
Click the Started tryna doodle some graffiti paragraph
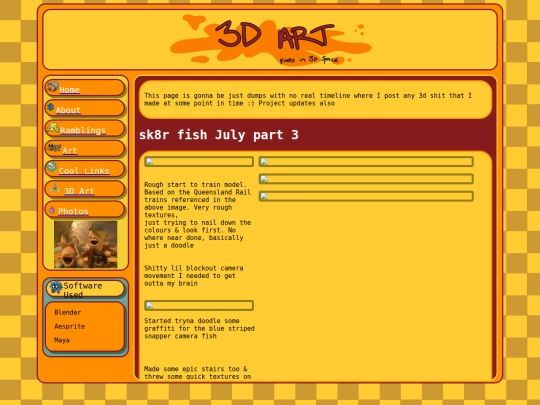click(199, 328)
